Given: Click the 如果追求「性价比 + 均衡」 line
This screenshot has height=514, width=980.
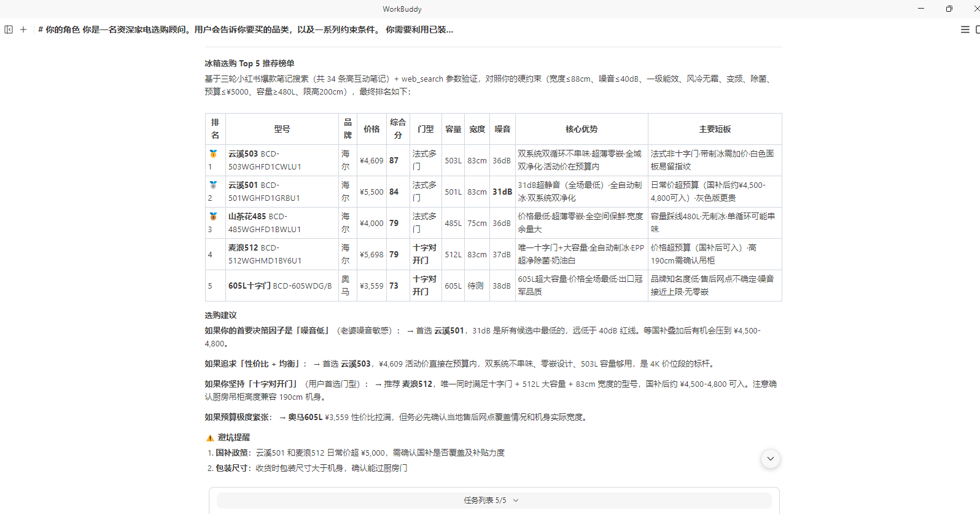Looking at the screenshot, I should (x=461, y=364).
